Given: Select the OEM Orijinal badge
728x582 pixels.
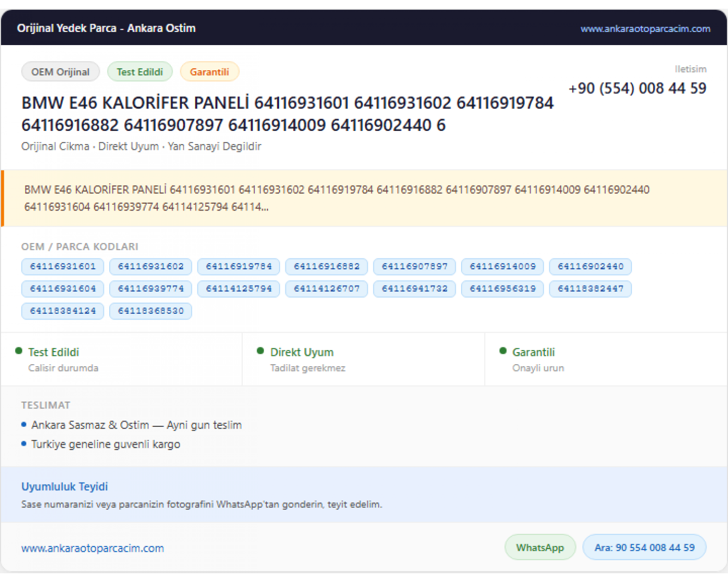Looking at the screenshot, I should pyautogui.click(x=61, y=72).
